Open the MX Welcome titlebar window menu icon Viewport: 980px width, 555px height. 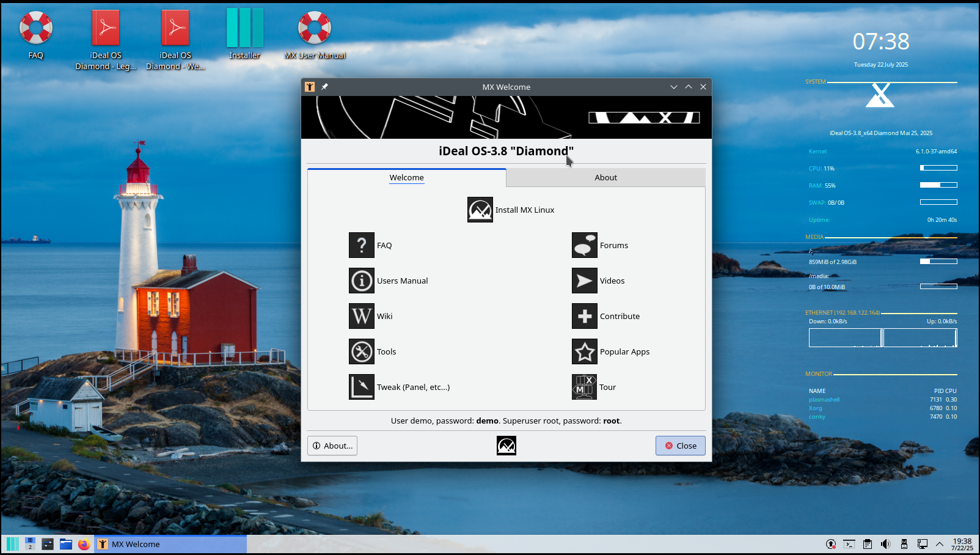[x=310, y=87]
